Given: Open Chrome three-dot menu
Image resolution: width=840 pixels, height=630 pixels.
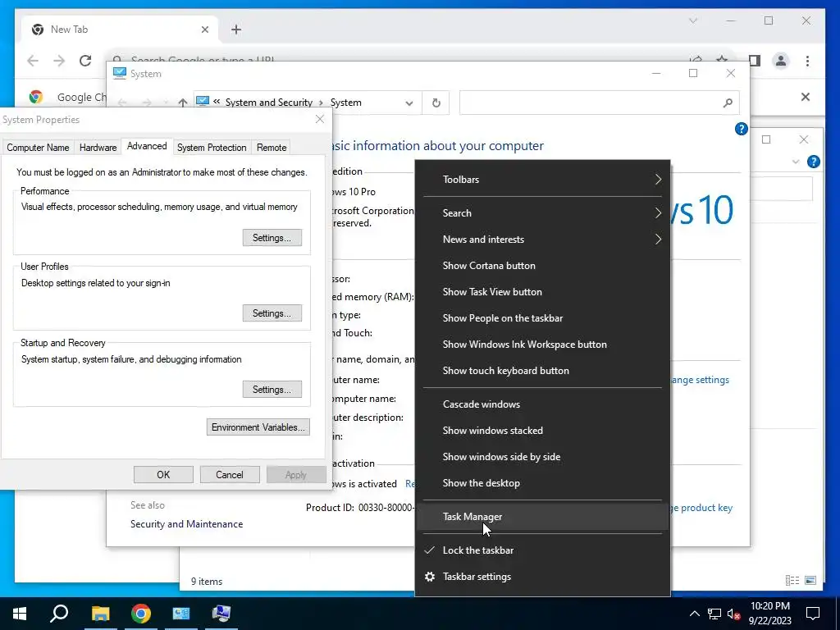Looking at the screenshot, I should 807,61.
